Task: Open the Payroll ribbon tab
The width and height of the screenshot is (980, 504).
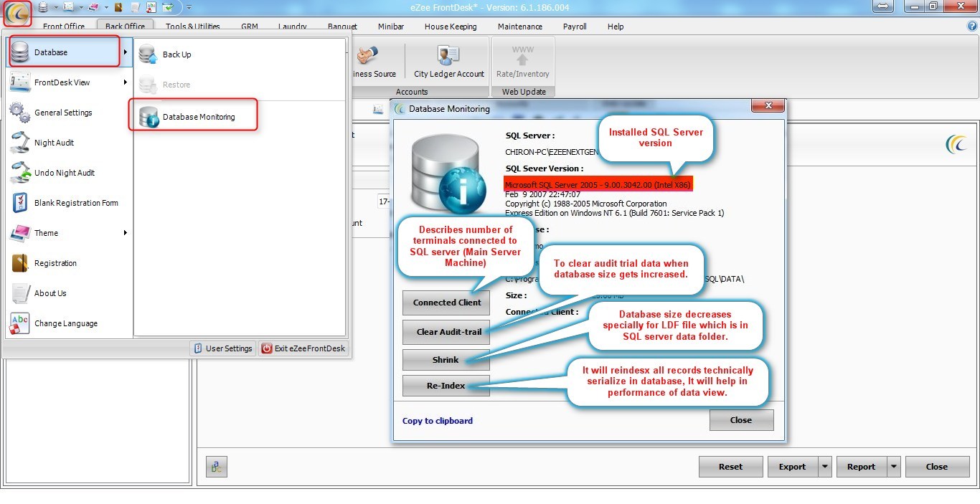Action: click(575, 27)
